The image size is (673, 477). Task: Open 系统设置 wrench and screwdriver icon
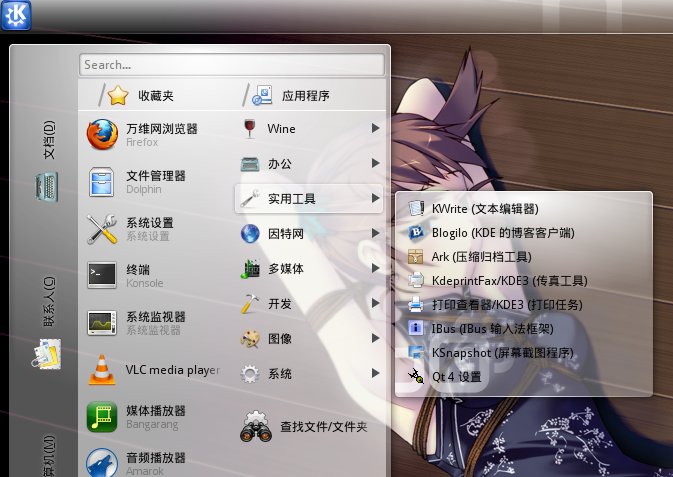102,229
